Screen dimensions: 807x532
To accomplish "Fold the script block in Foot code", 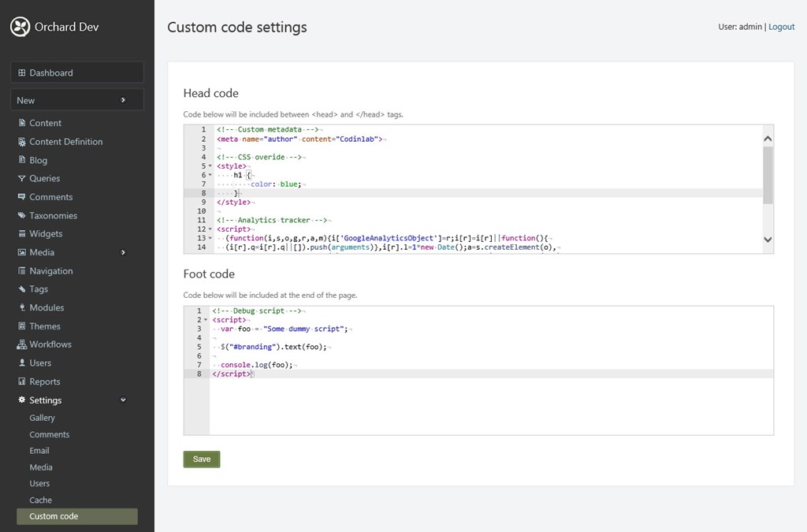I will click(206, 320).
